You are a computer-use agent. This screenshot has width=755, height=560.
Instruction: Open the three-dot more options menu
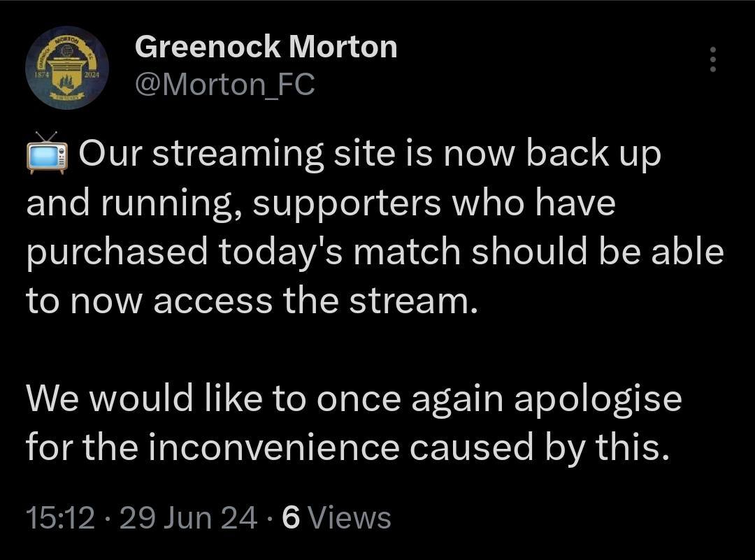pyautogui.click(x=712, y=60)
